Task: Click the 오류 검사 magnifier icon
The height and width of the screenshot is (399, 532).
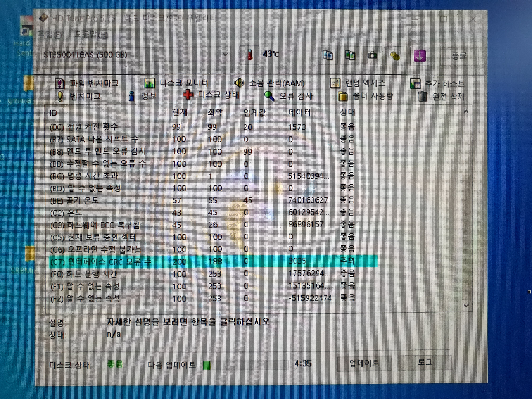Action: (269, 96)
